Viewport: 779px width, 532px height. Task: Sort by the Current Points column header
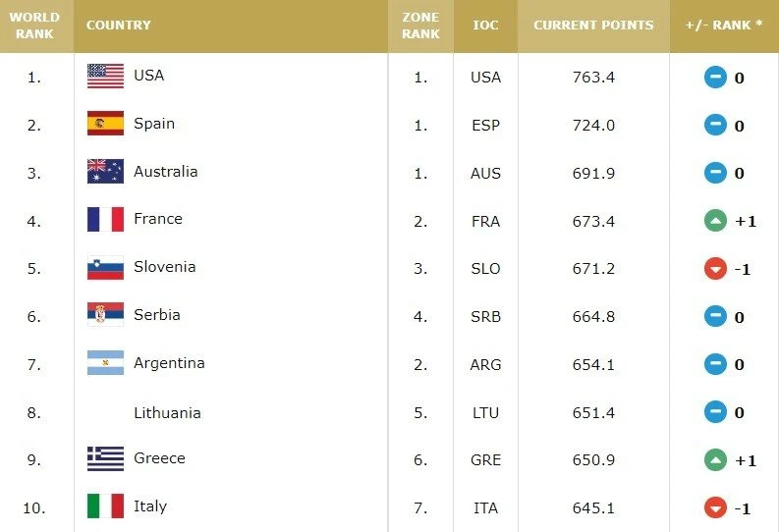tap(593, 26)
